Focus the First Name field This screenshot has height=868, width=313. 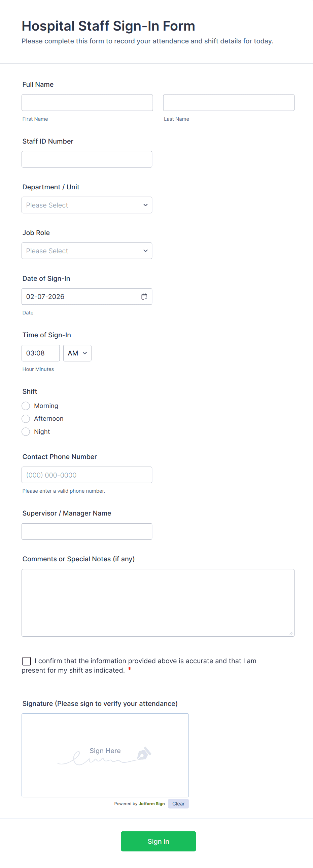click(87, 103)
